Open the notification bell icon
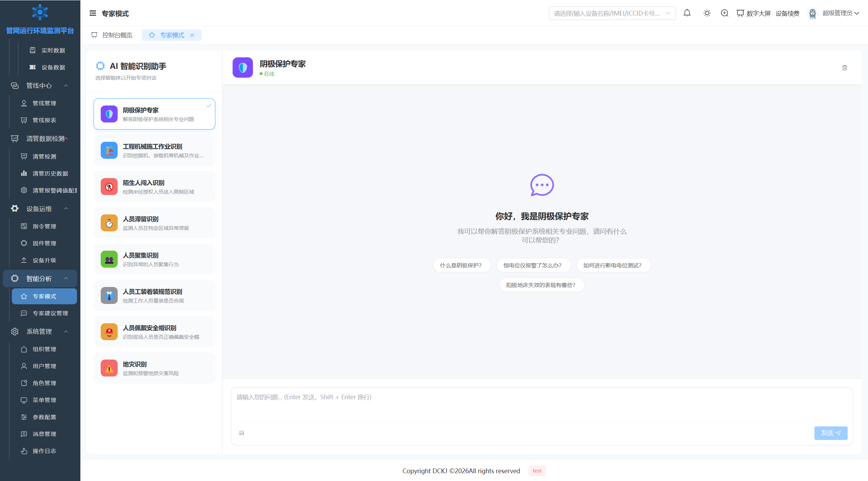Viewport: 868px width, 481px height. [x=687, y=13]
